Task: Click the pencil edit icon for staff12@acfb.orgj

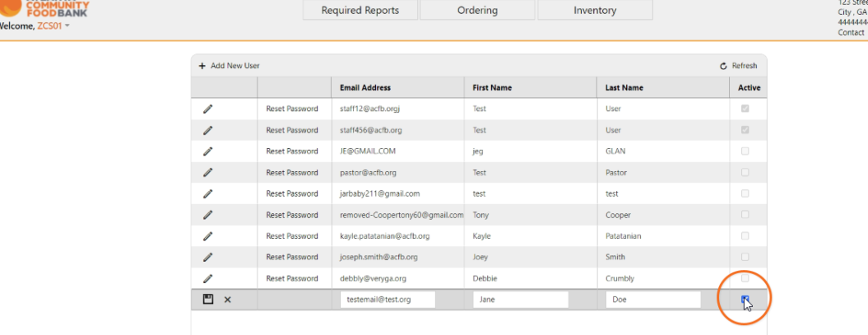Action: click(x=208, y=109)
